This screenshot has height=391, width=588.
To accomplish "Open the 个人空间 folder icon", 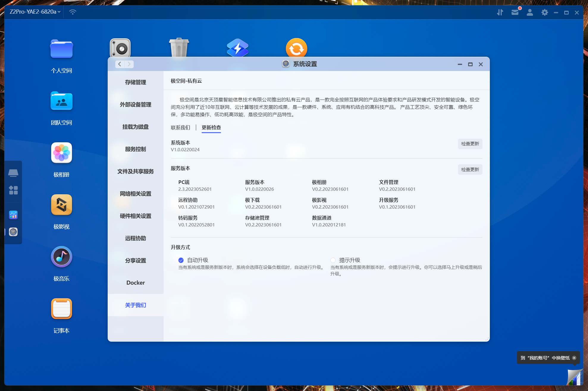I will 61,49.
